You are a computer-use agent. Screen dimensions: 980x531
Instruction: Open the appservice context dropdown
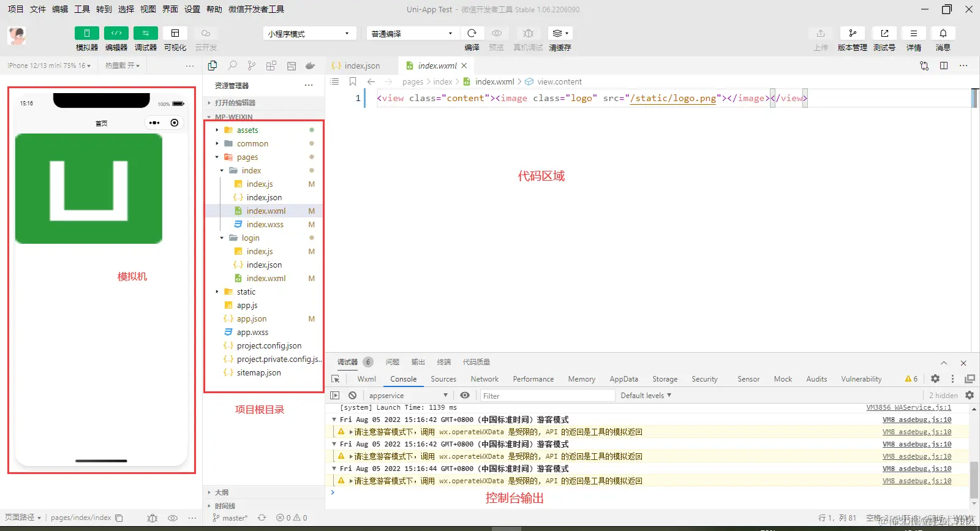(x=408, y=396)
